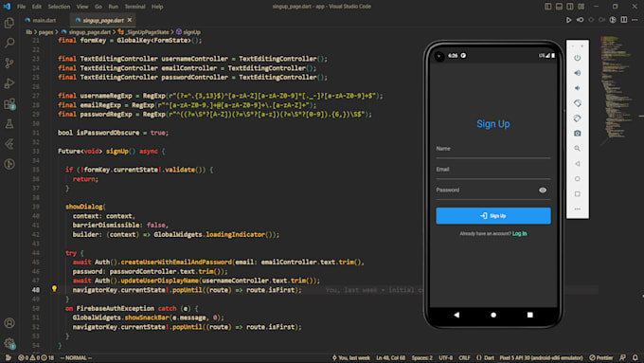Open the Run and Debug view
This screenshot has width=644, height=363.
[9, 83]
